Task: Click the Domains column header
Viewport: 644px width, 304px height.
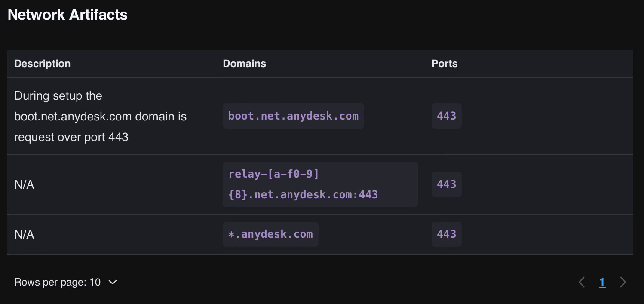Action: click(x=244, y=64)
